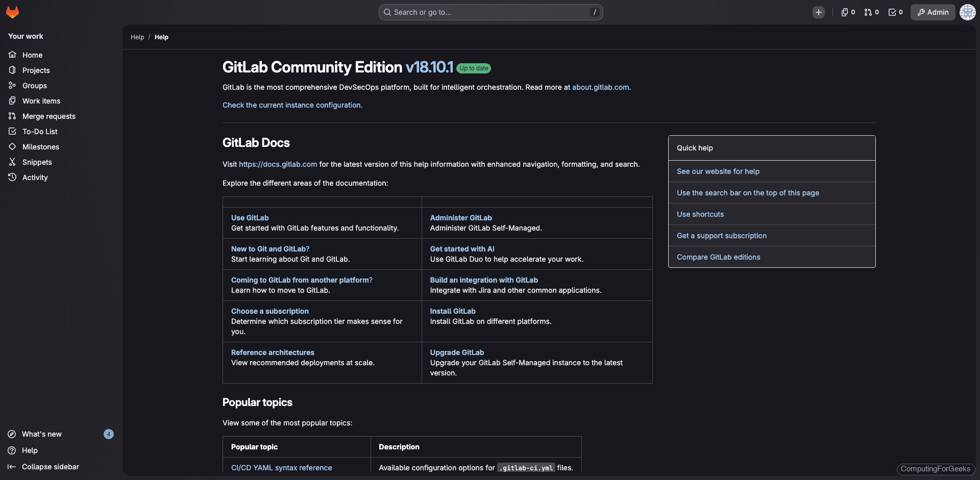
Task: Click the Activity clock icon in sidebar
Action: (12, 177)
